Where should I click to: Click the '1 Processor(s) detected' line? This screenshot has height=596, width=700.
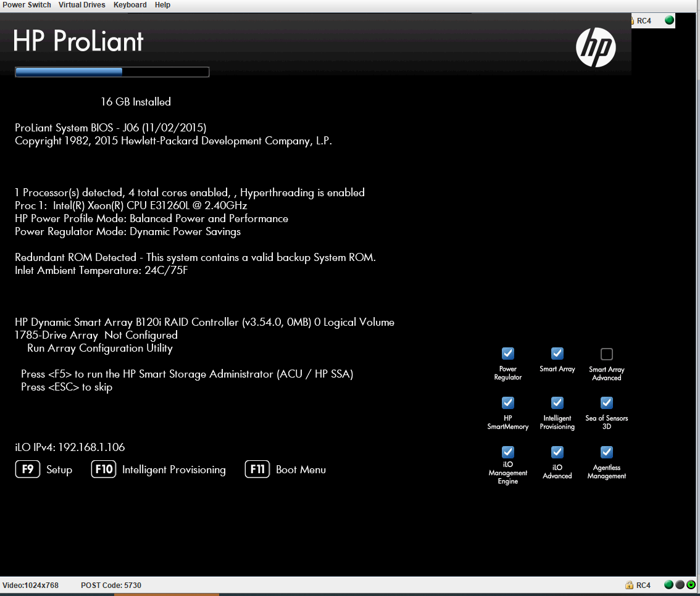point(190,192)
